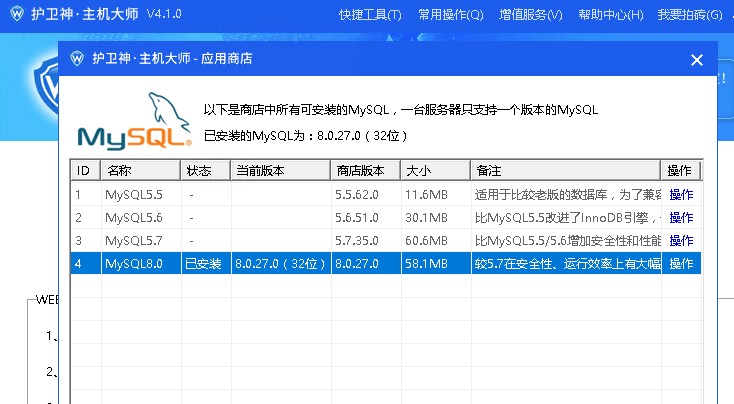The width and height of the screenshot is (734, 404).
Task: Open the 帮助中心(H) menu
Action: [611, 15]
